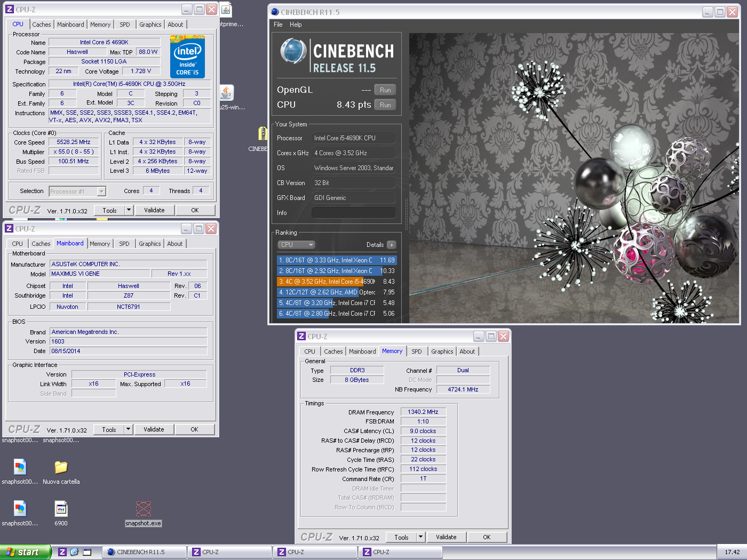Switch to CINEBENCH R11.5 taskbar button
Image resolution: width=747 pixels, height=560 pixels.
(144, 552)
